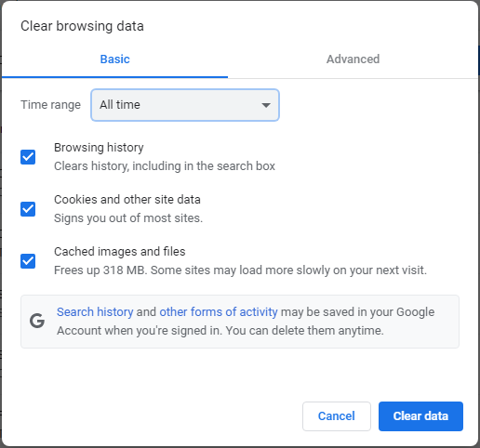
Task: Click 'Clears history, including in the search box' text
Action: pyautogui.click(x=165, y=166)
